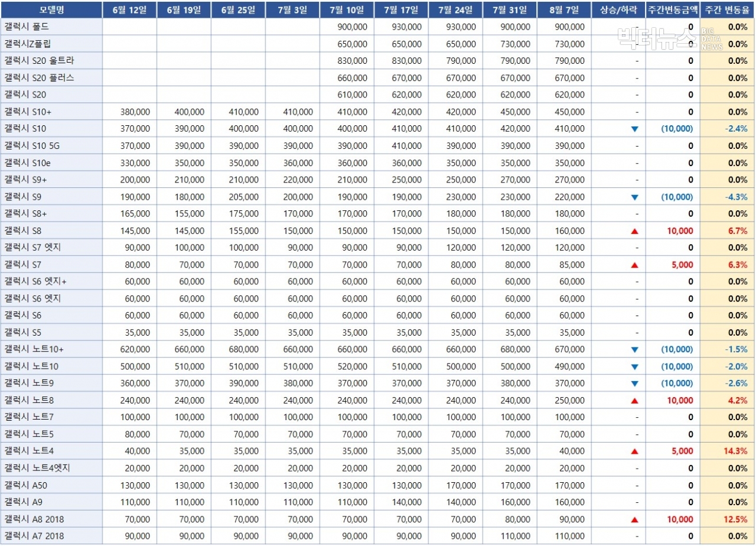The image size is (756, 546).
Task: Click the down arrow in 갤럭시 S10 row
Action: coord(634,129)
